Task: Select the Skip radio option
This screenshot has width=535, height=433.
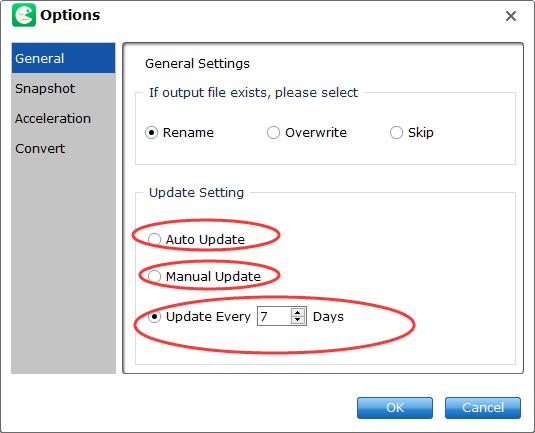Action: 396,132
